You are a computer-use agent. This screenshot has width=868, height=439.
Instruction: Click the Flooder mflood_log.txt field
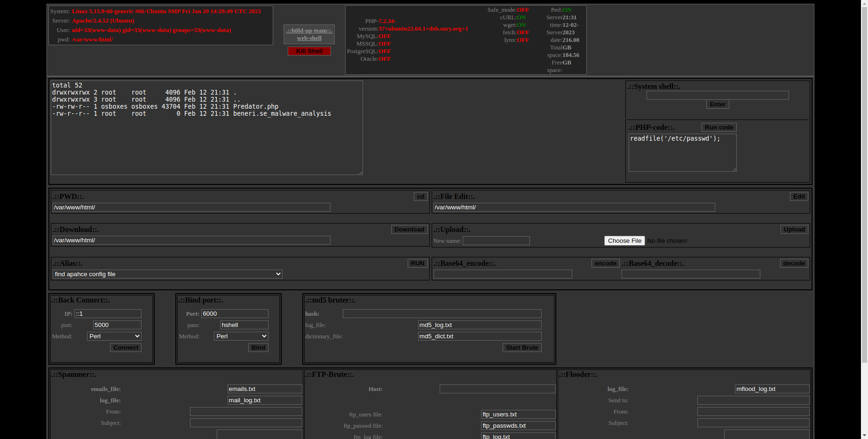pyautogui.click(x=772, y=389)
